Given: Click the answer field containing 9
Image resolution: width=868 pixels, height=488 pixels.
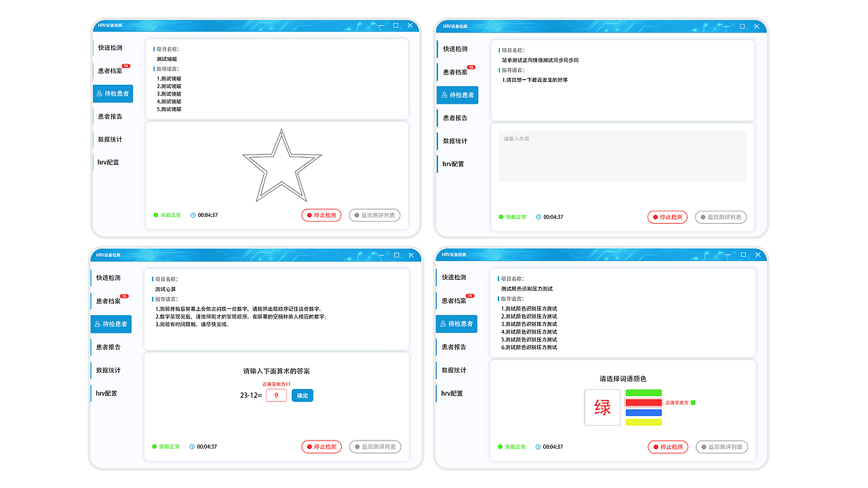Looking at the screenshot, I should 276,395.
